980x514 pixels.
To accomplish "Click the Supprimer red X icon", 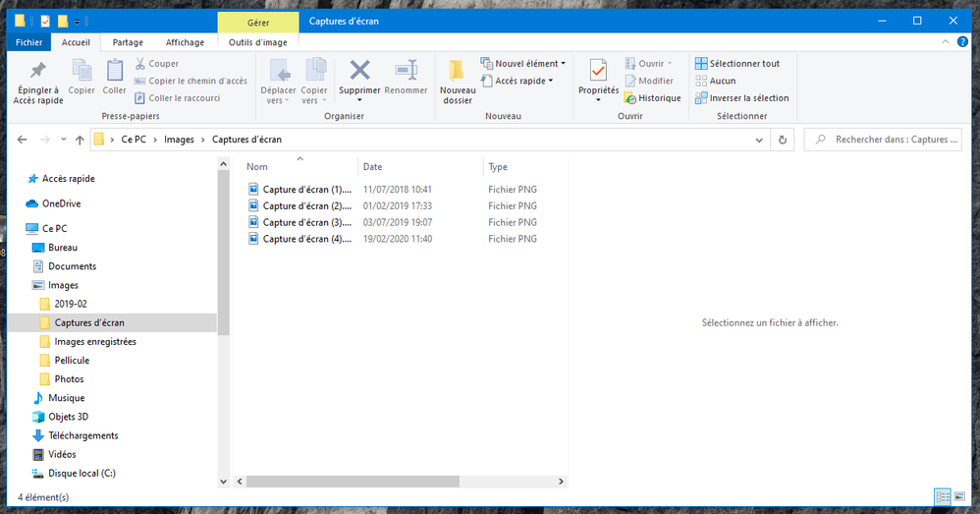I will click(x=359, y=71).
